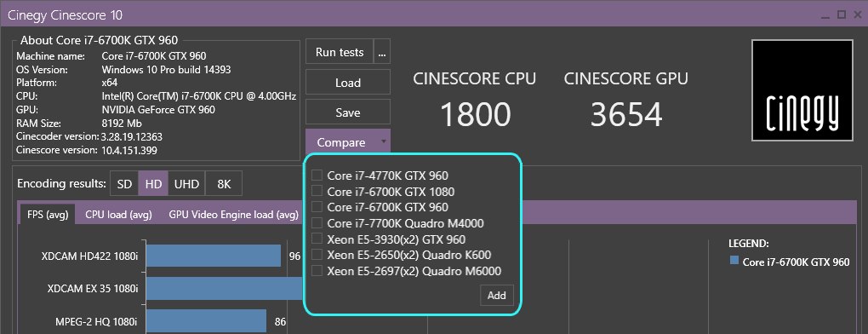This screenshot has width=868, height=334.
Task: Click the Cinegy logo
Action: click(x=802, y=90)
